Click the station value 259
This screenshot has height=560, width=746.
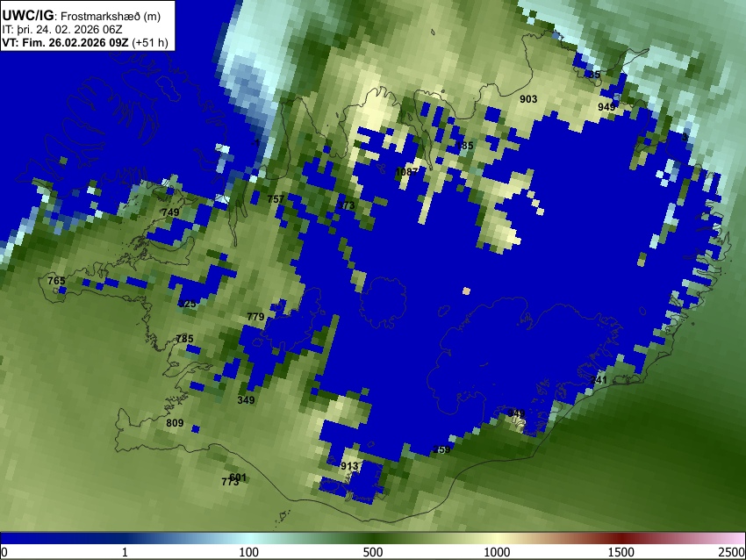pos(441,449)
